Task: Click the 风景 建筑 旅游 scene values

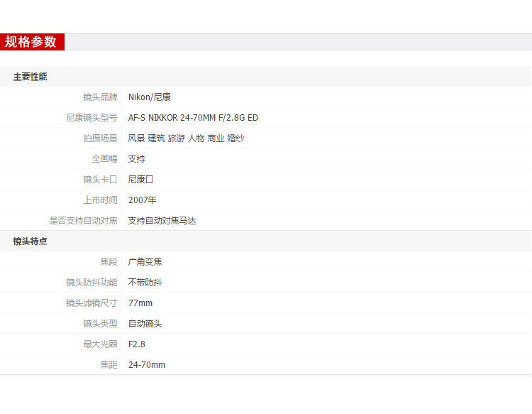Action: click(x=157, y=138)
